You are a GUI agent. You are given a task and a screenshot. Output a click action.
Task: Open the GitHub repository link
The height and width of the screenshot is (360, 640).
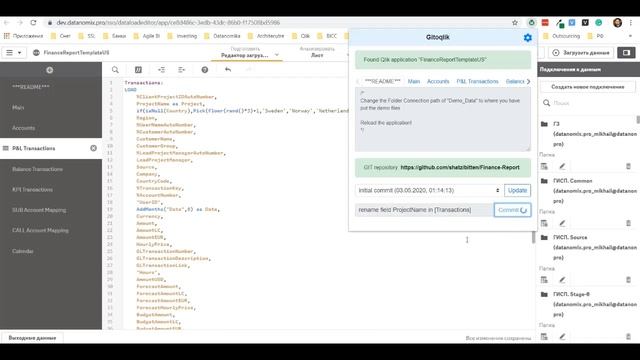click(x=460, y=167)
